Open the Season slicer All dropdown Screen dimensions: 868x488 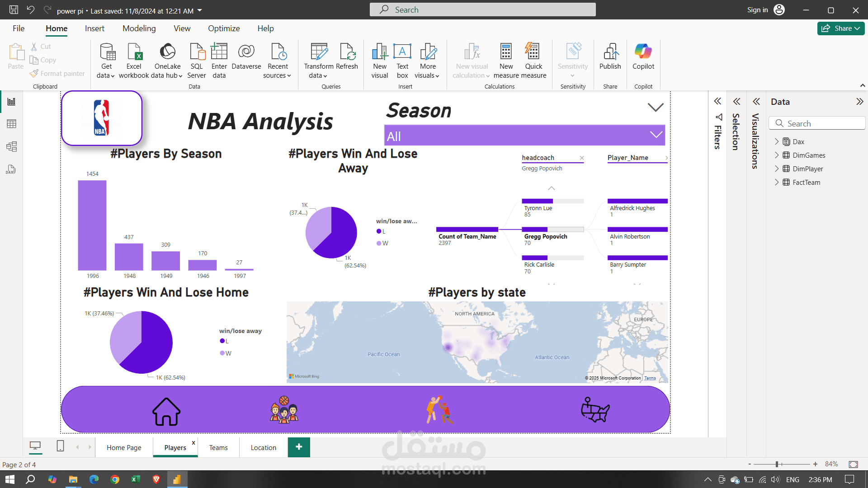[524, 136]
